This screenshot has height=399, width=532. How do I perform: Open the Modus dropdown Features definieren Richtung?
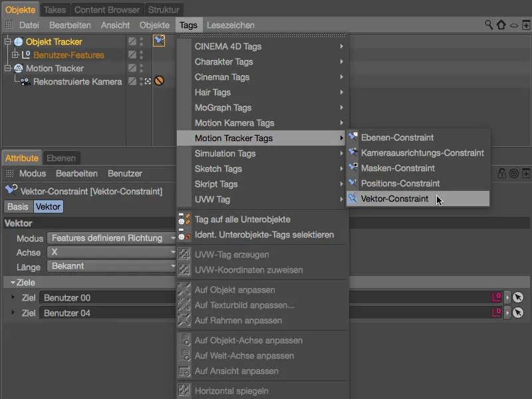pos(111,238)
